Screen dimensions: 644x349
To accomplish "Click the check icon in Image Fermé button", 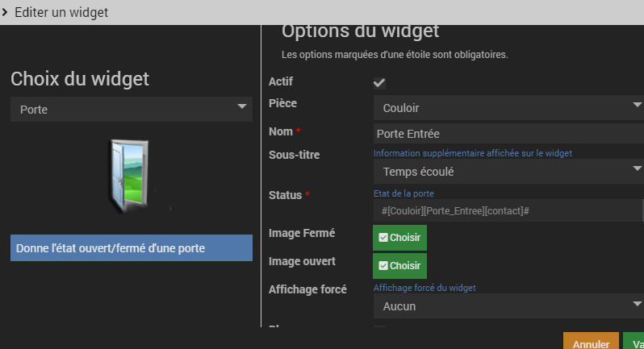I will (383, 238).
